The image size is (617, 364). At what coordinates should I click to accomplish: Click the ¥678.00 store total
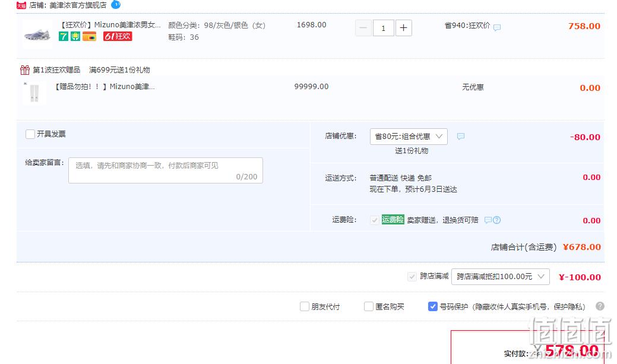click(x=581, y=247)
